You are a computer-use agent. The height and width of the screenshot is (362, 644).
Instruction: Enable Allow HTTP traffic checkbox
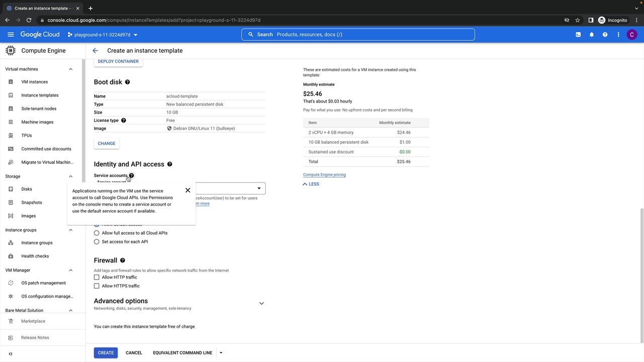point(97,278)
